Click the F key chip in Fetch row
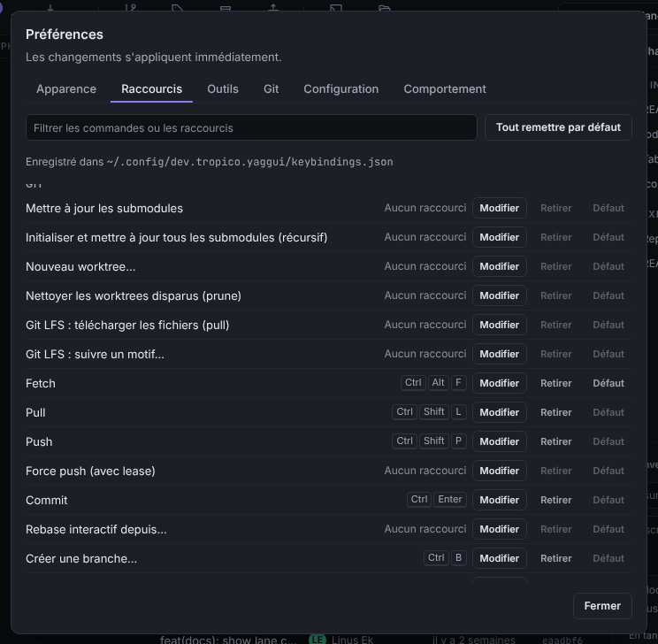658x644 pixels. click(459, 382)
